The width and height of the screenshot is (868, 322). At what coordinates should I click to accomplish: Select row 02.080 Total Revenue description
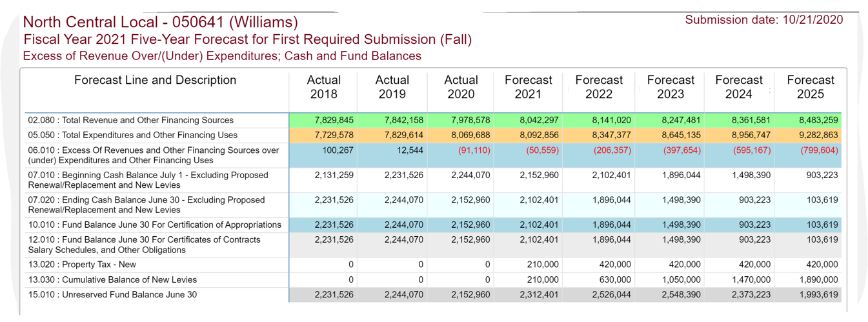point(130,120)
